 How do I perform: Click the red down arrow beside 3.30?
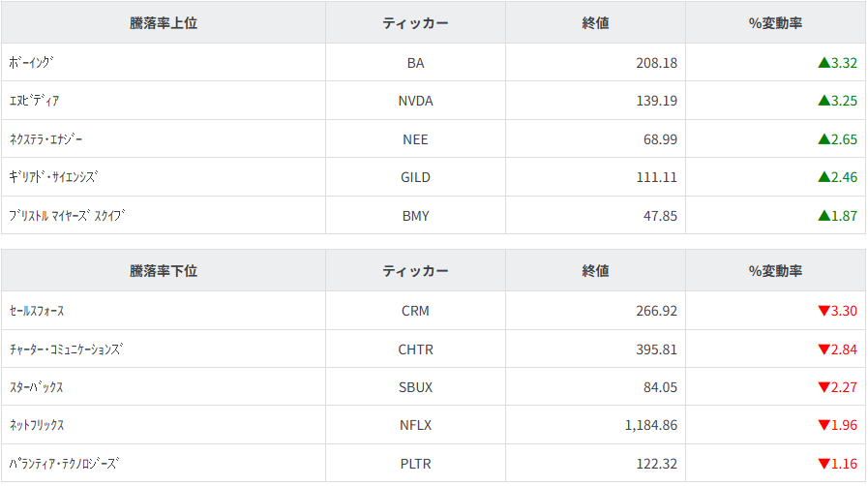823,311
